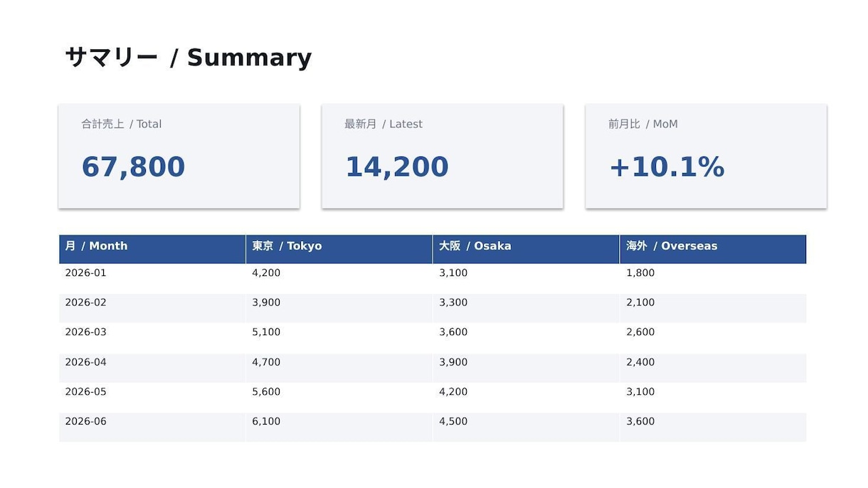Click the MoM value +10.1%
868x488 pixels.
tap(667, 167)
